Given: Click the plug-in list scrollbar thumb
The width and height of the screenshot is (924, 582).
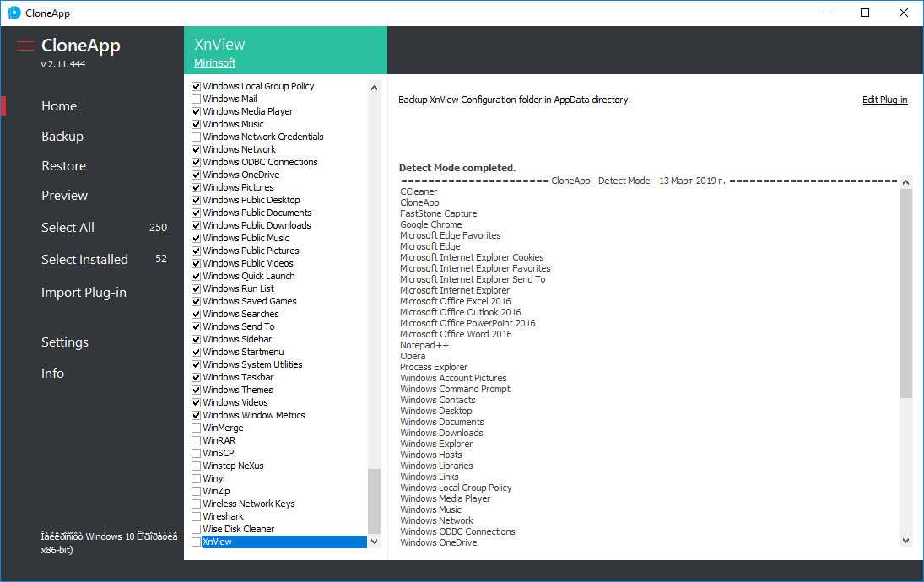Looking at the screenshot, I should 374,500.
